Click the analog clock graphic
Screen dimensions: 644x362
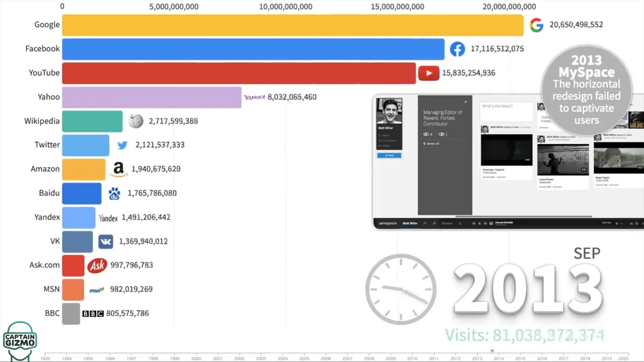tap(400, 290)
